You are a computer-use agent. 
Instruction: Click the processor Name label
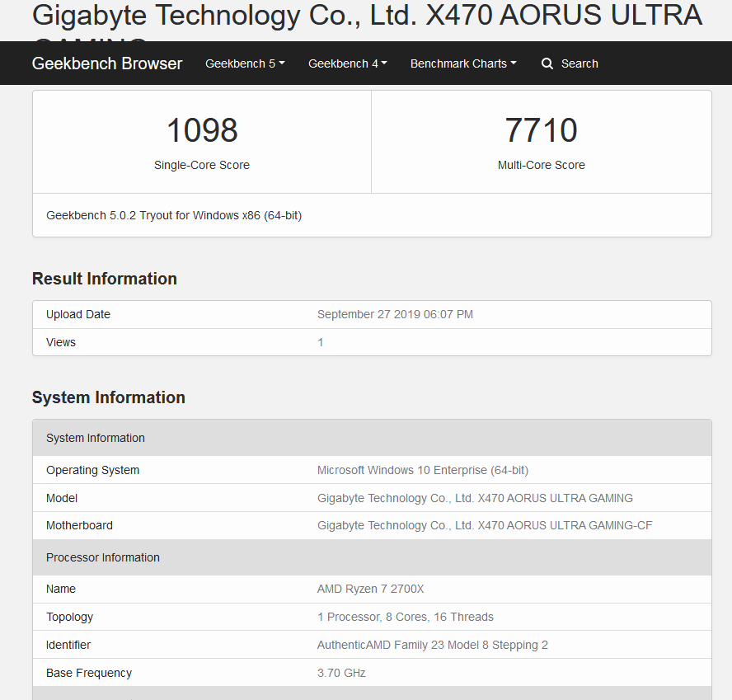61,589
